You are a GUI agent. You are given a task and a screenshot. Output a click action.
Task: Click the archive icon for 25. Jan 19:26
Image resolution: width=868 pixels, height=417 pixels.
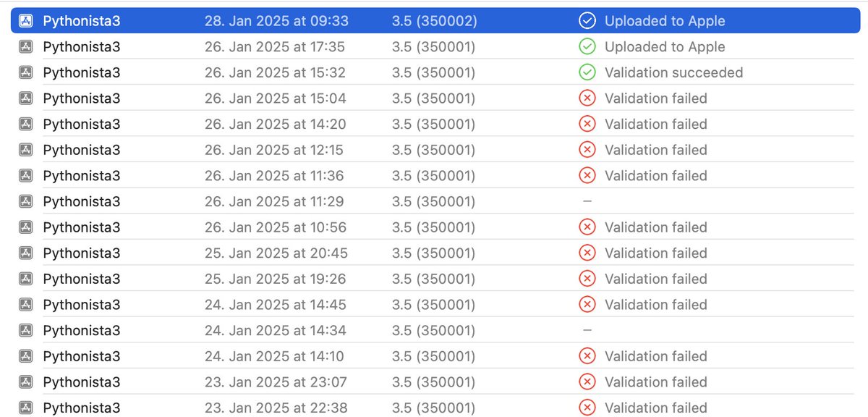tap(25, 279)
